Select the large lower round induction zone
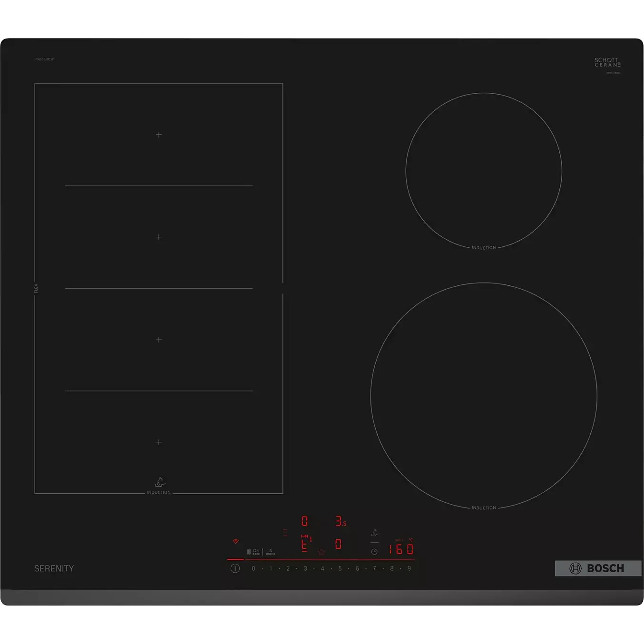This screenshot has height=644, width=644. [484, 396]
